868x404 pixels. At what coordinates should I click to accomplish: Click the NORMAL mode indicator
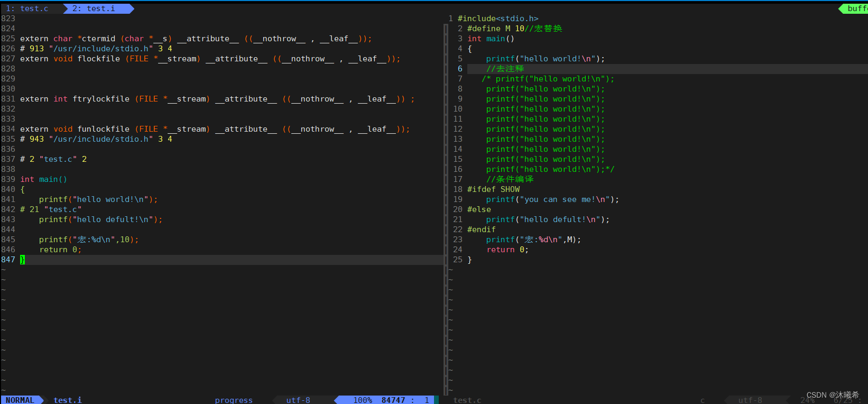pyautogui.click(x=20, y=400)
